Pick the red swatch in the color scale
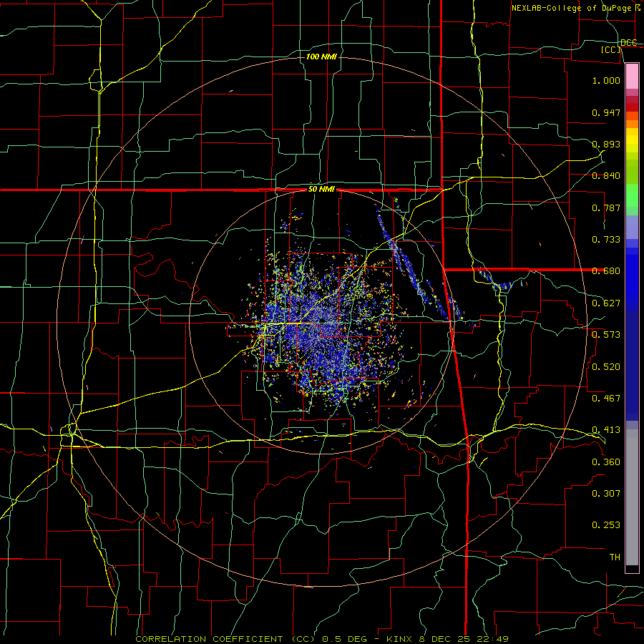The width and height of the screenshot is (644, 644). 632,107
